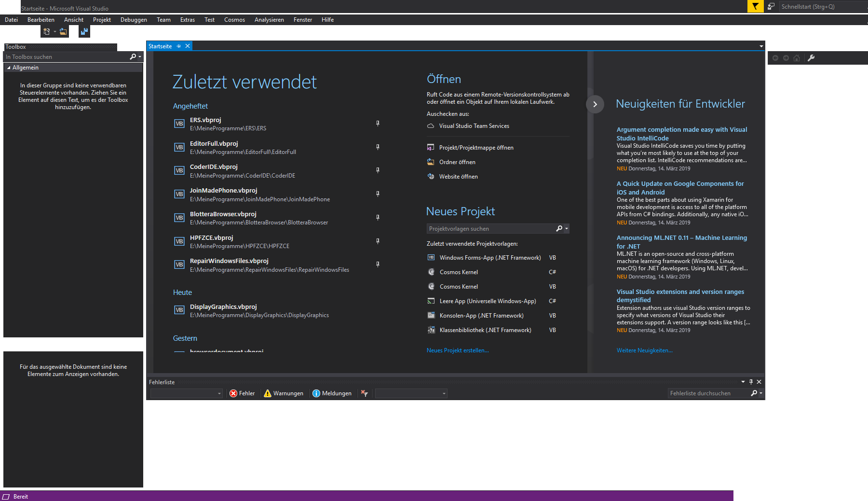Open the New Project button dropdown arrow
This screenshot has width=868, height=501.
pyautogui.click(x=55, y=32)
